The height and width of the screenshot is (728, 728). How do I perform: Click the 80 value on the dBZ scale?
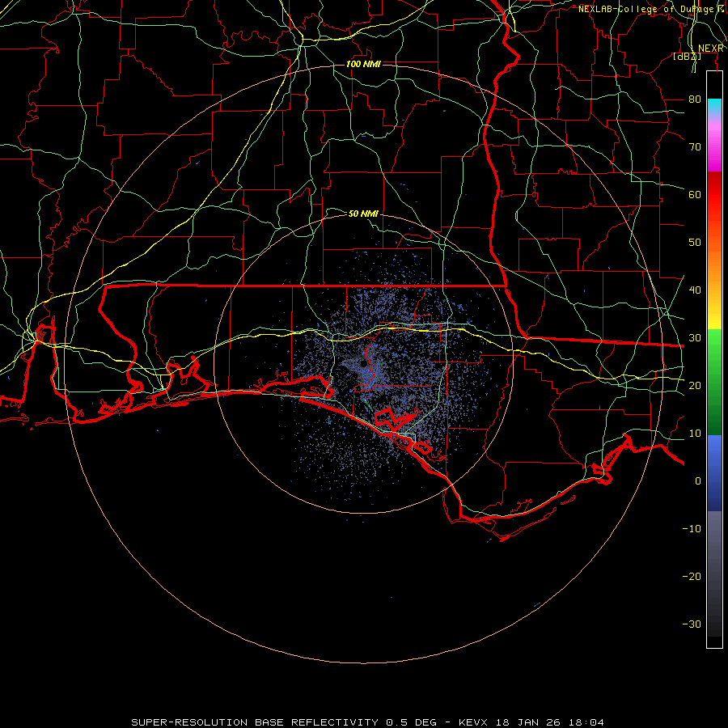coord(695,99)
